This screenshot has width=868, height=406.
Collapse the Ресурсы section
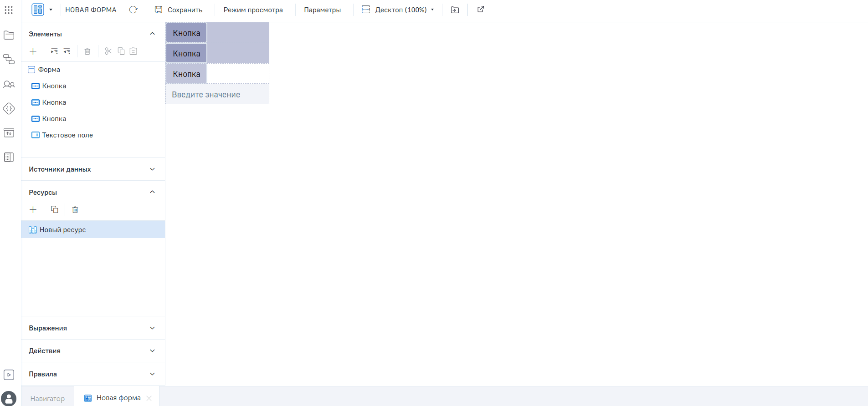pos(152,192)
